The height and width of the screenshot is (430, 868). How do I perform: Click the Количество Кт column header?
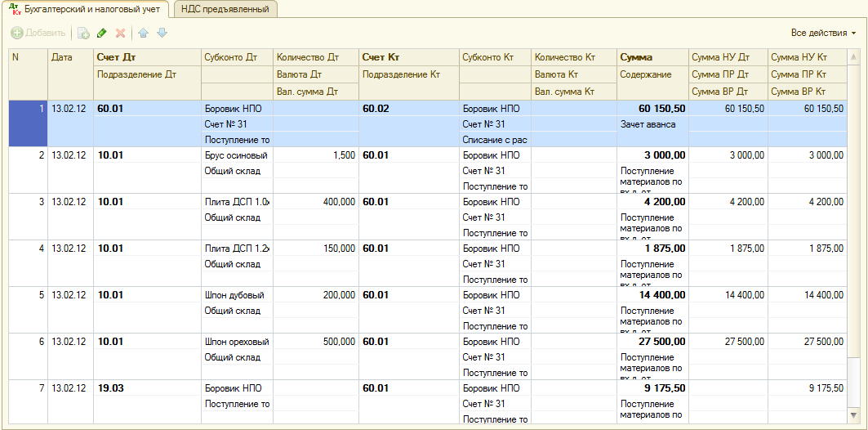(574, 57)
